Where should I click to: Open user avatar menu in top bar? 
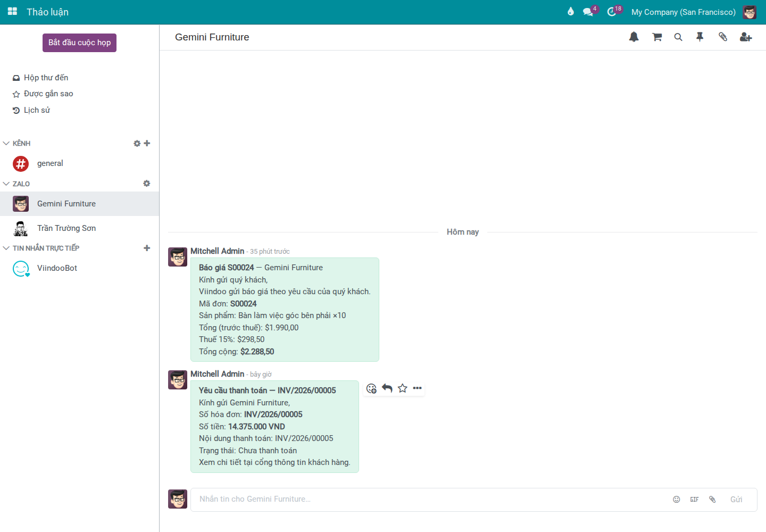(750, 12)
